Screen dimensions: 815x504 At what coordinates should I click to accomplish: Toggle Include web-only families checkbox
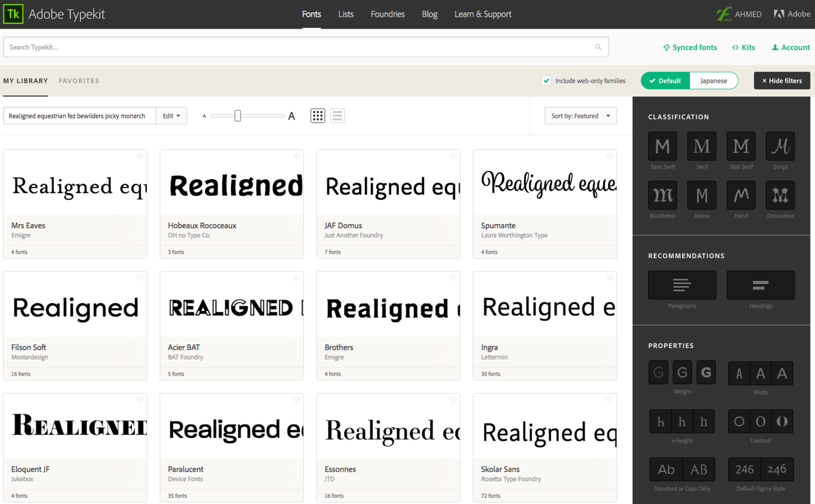pyautogui.click(x=546, y=81)
